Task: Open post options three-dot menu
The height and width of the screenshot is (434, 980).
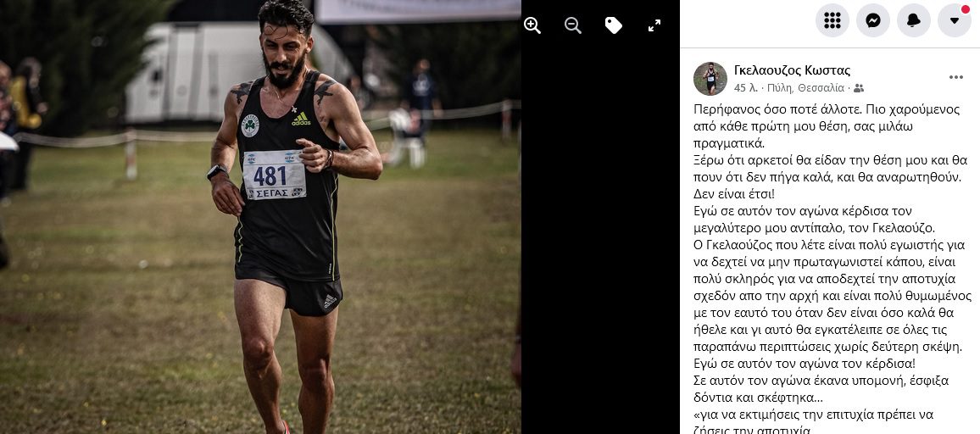Action: click(x=956, y=77)
